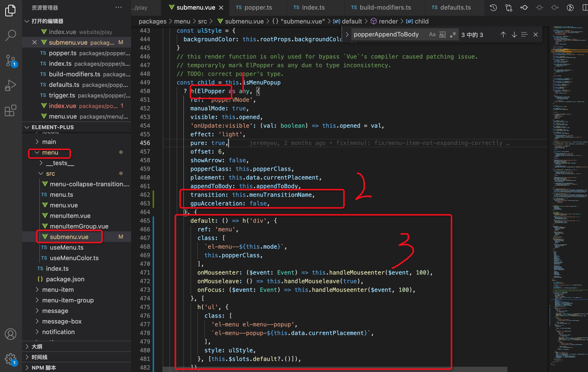Open the Explorer view in the activity bar
This screenshot has width=588, height=372.
click(10, 11)
